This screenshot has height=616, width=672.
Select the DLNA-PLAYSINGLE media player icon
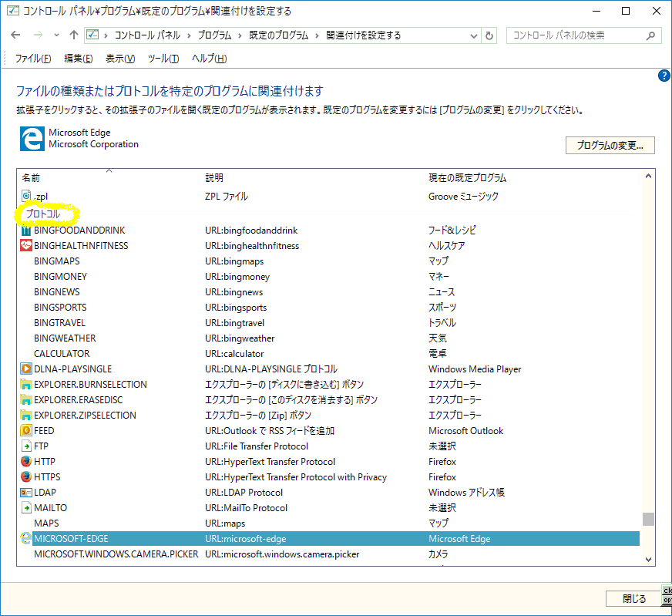tap(26, 369)
